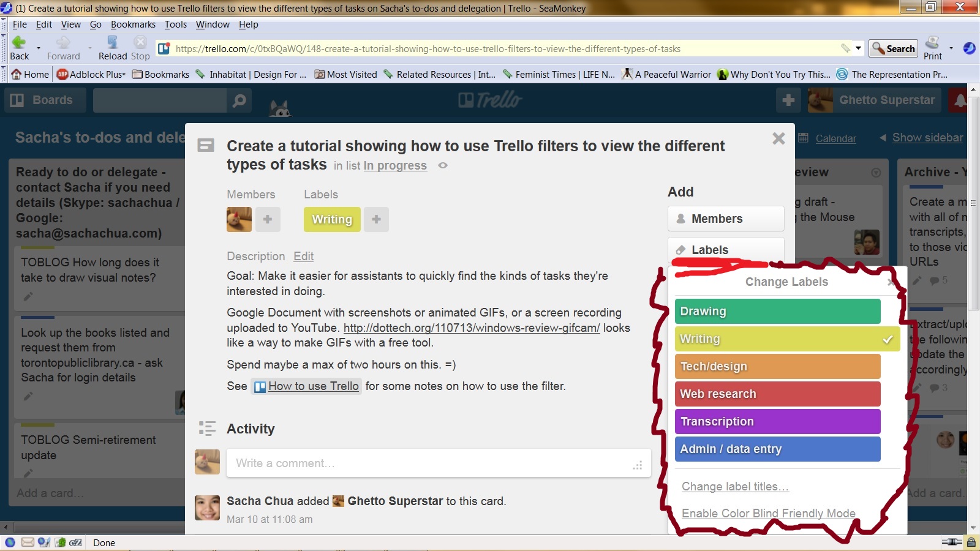
Task: Open the Back button history dropdown
Action: 38,48
